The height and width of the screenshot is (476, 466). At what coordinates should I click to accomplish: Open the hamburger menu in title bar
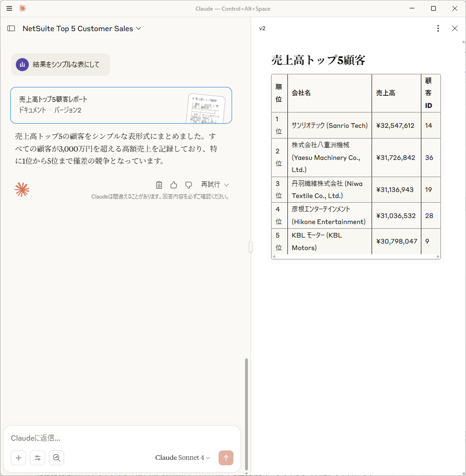click(x=9, y=8)
